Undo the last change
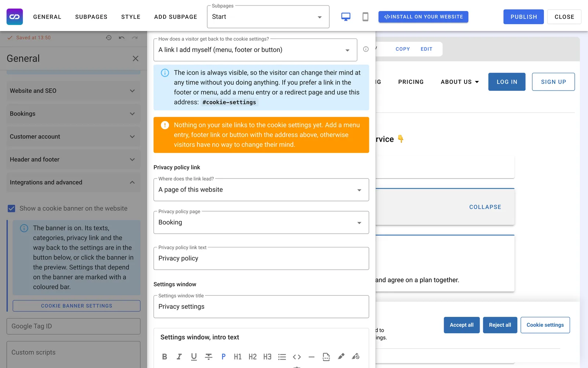The width and height of the screenshot is (588, 368). click(122, 38)
